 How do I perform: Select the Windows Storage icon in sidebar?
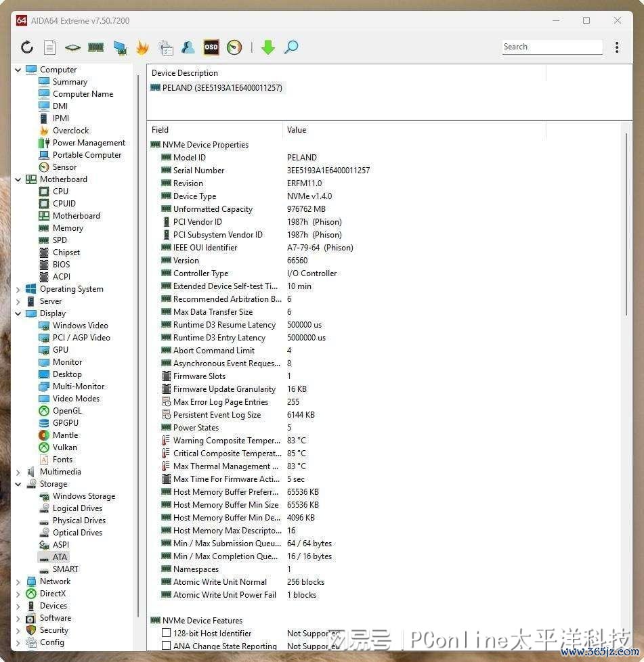click(x=44, y=497)
